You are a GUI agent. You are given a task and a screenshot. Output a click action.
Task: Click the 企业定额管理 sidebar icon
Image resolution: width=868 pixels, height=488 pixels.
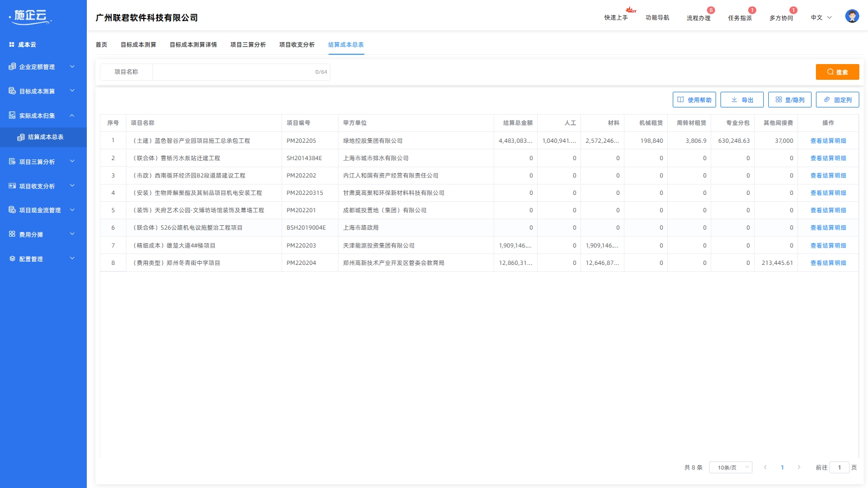click(12, 67)
